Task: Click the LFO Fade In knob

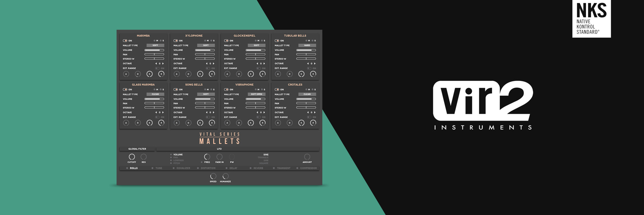Action: [219, 157]
